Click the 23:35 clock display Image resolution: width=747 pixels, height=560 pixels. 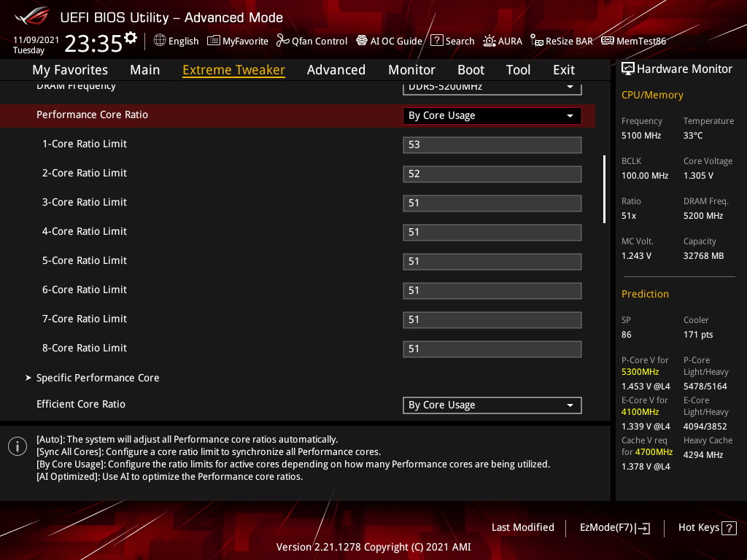[x=93, y=43]
